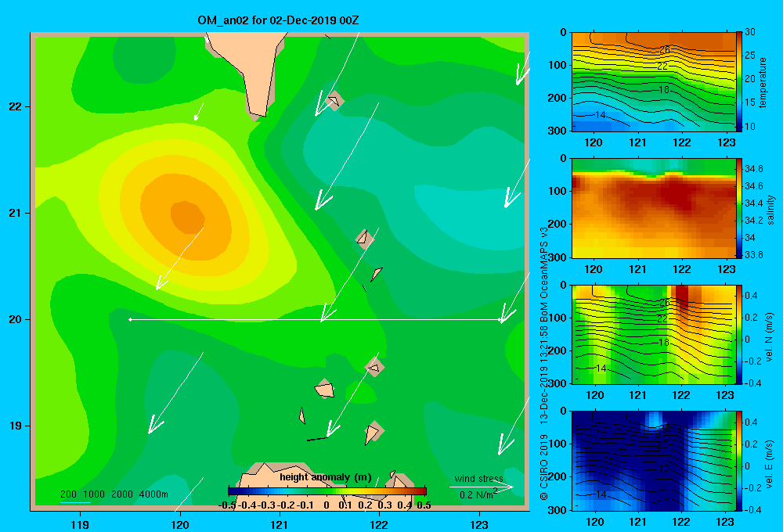This screenshot has width=783, height=532.
Task: Open the temperature depth section plot
Action: click(x=653, y=82)
